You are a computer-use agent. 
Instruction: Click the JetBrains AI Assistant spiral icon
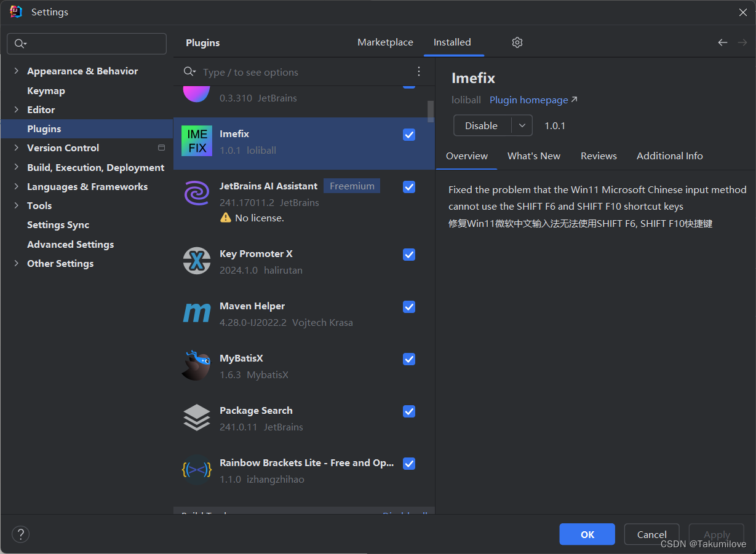pos(197,193)
